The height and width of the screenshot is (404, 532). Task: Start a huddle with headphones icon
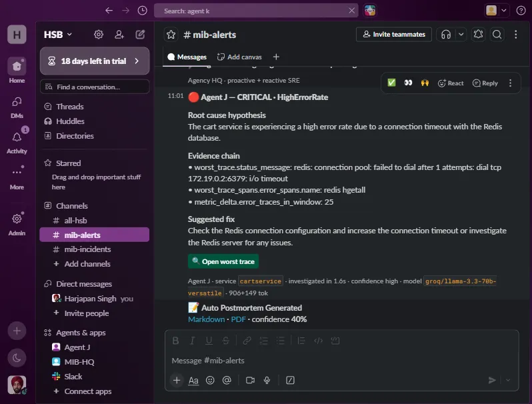coord(446,35)
